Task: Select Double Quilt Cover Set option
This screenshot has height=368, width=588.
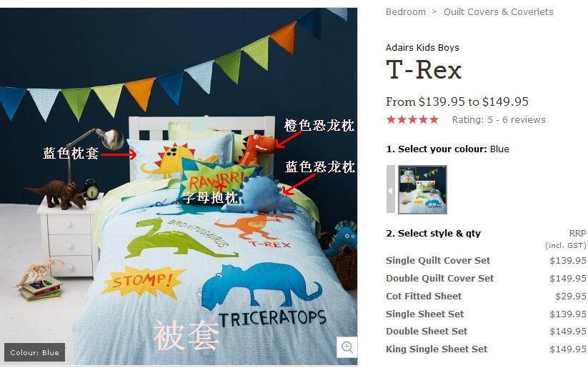Action: tap(440, 279)
